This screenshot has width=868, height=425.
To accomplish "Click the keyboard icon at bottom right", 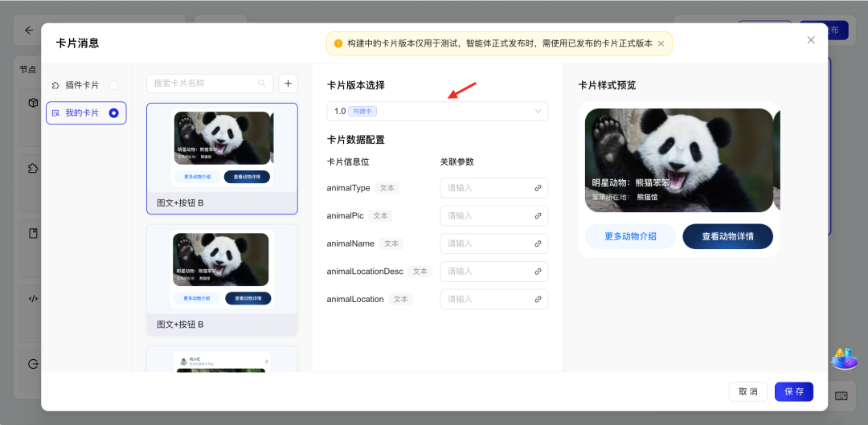I will 841,395.
